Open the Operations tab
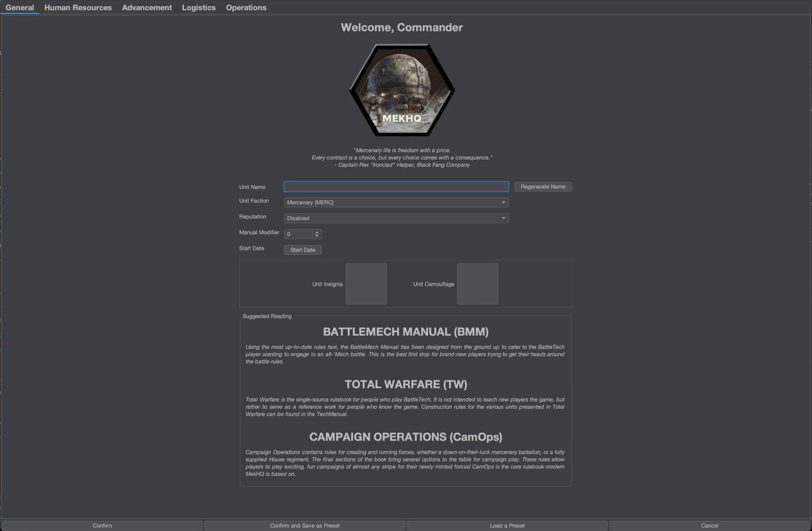The height and width of the screenshot is (531, 812). click(x=246, y=8)
